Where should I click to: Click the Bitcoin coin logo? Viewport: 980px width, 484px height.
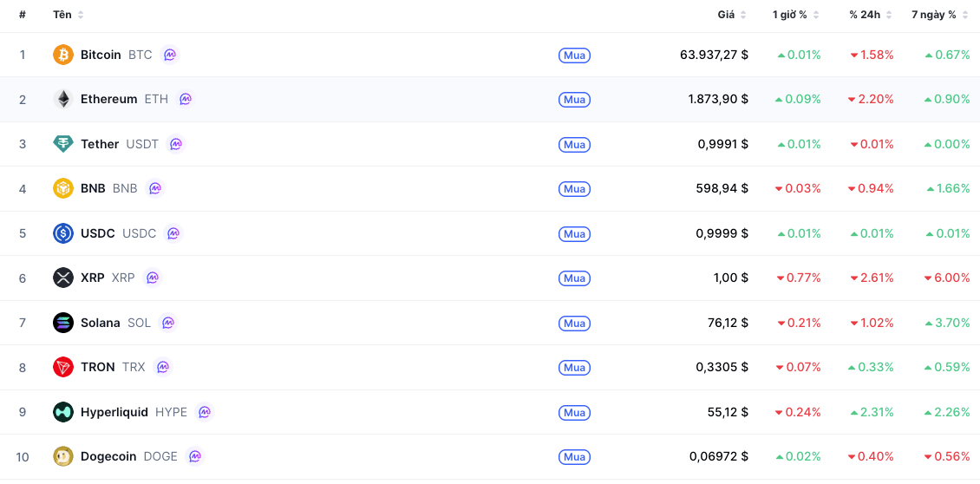click(x=63, y=55)
